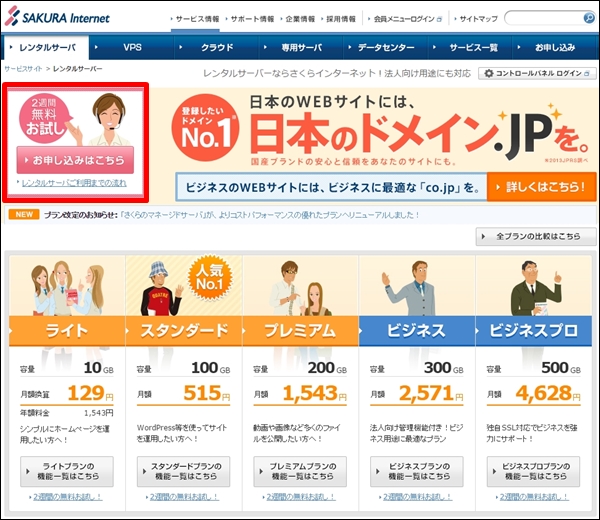Click the 登録したいドメインNo.1 red circle badge
600x520 pixels.
point(206,127)
